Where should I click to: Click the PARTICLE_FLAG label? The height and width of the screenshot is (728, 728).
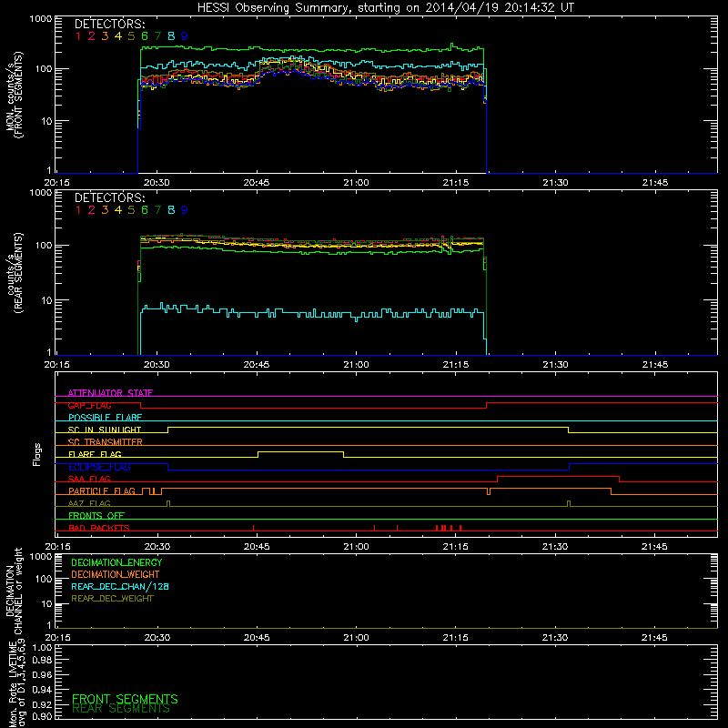pyautogui.click(x=102, y=490)
